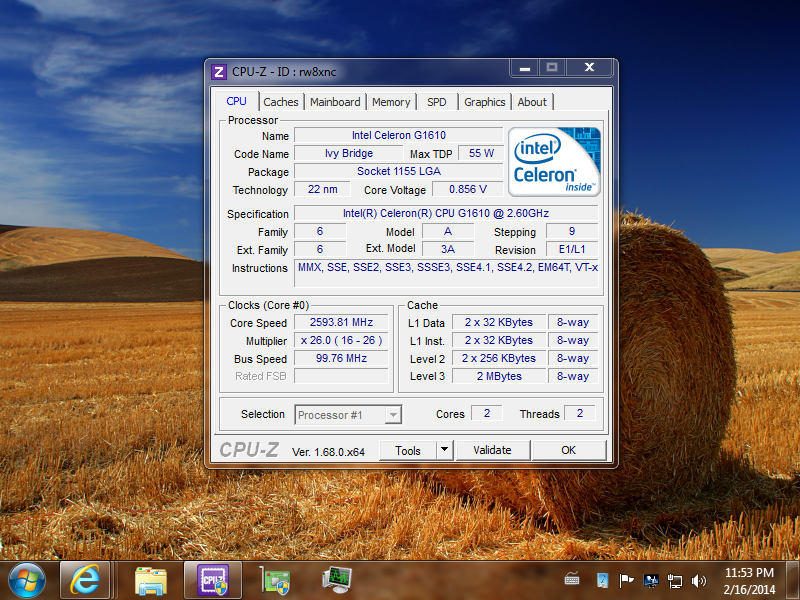Click the Action Center flag icon
Image resolution: width=800 pixels, height=600 pixels.
click(626, 581)
